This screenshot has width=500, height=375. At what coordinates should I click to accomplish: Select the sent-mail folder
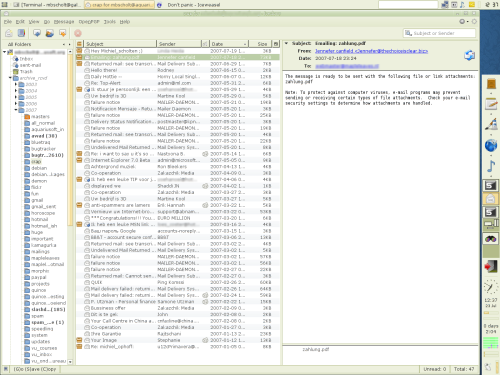pyautogui.click(x=30, y=65)
